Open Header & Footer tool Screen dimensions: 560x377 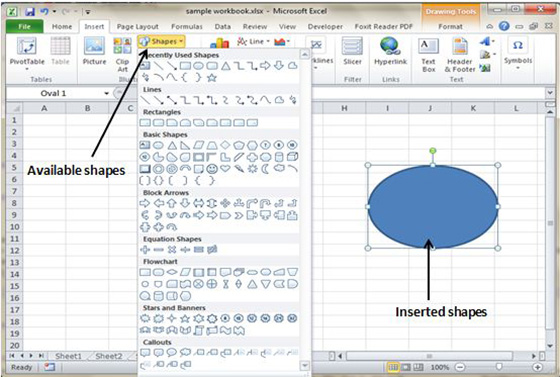point(460,54)
